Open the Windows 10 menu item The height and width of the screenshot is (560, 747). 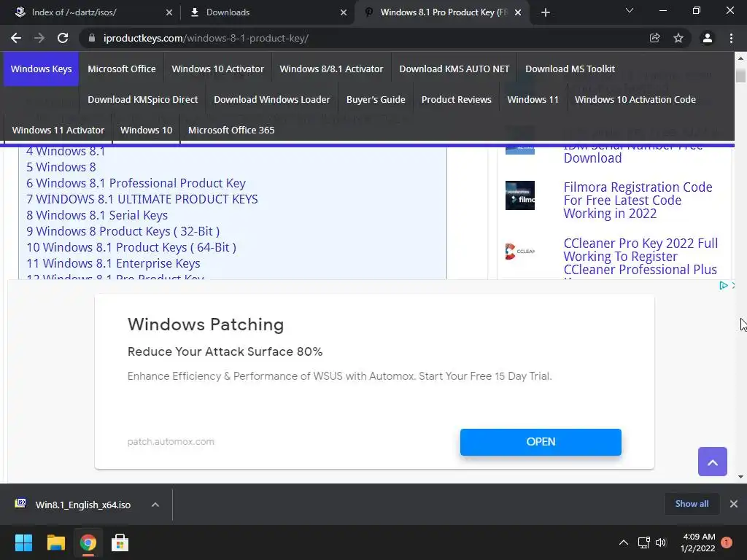146,130
